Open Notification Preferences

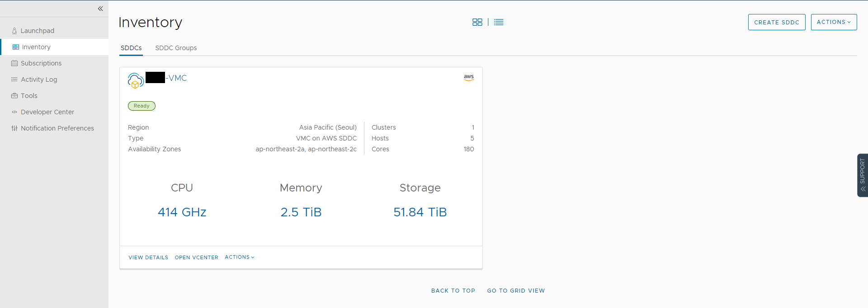click(57, 128)
